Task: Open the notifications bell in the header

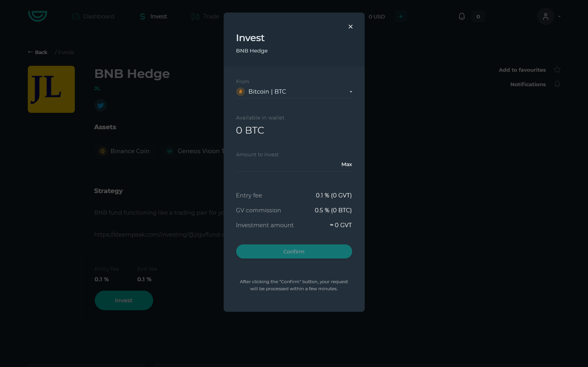Action: coord(462,16)
